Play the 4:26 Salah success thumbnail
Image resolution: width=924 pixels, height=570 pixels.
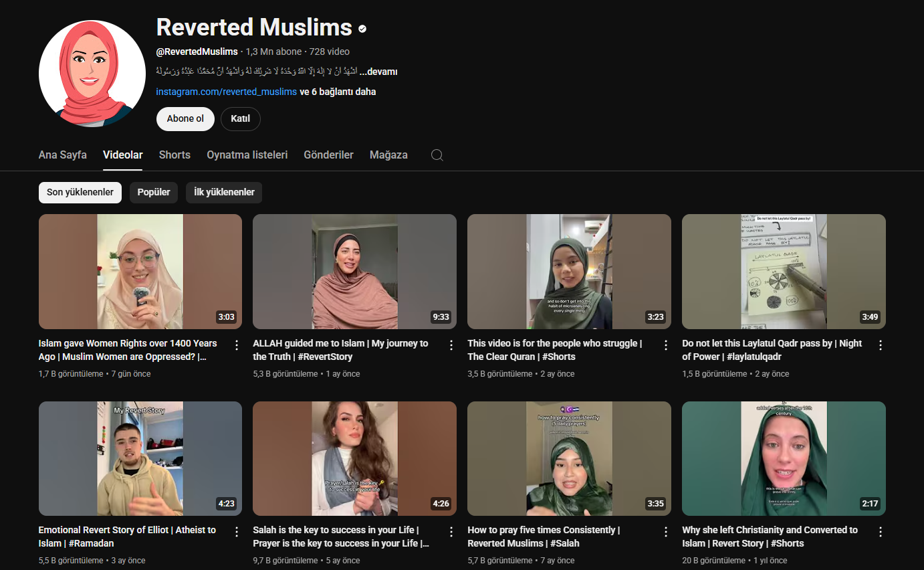click(354, 458)
